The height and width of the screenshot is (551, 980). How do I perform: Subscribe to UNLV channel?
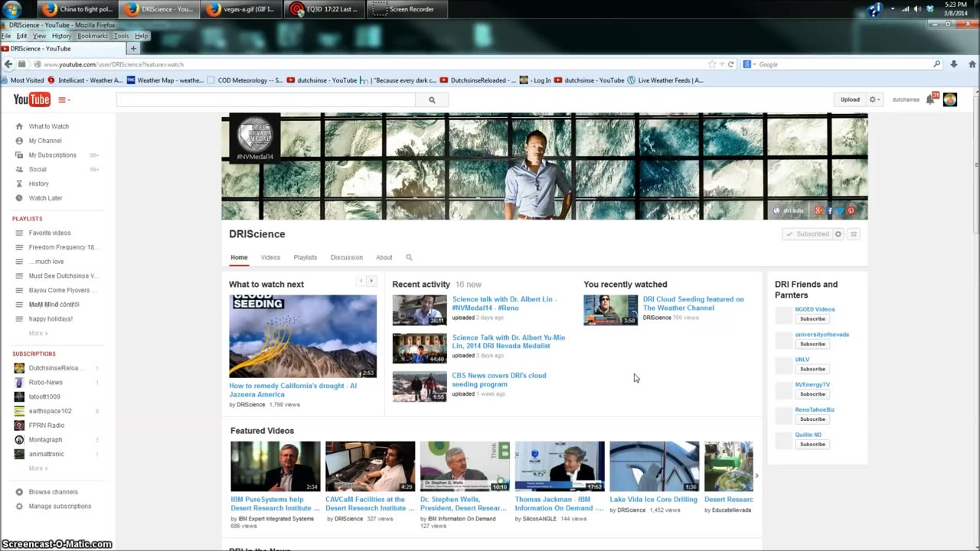812,369
